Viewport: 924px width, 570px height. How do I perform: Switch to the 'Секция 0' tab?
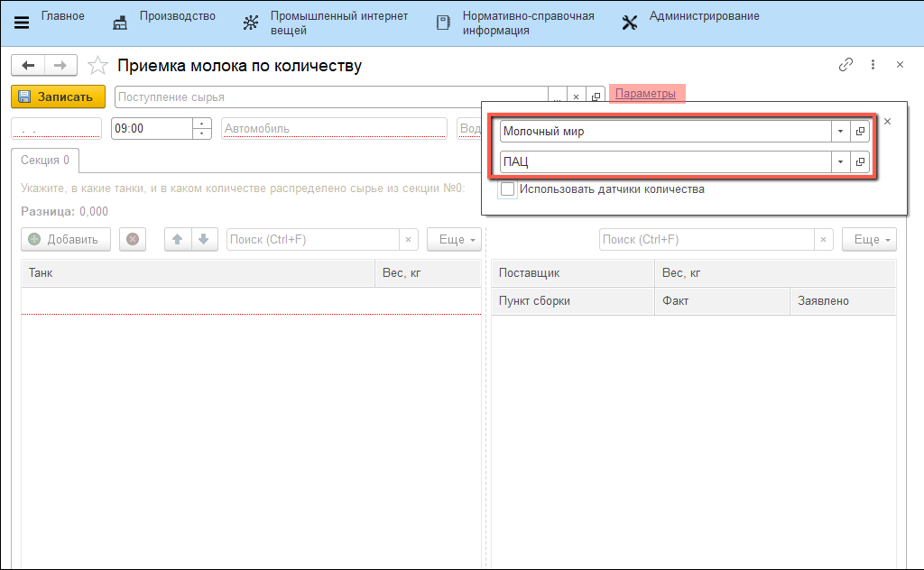pyautogui.click(x=46, y=161)
